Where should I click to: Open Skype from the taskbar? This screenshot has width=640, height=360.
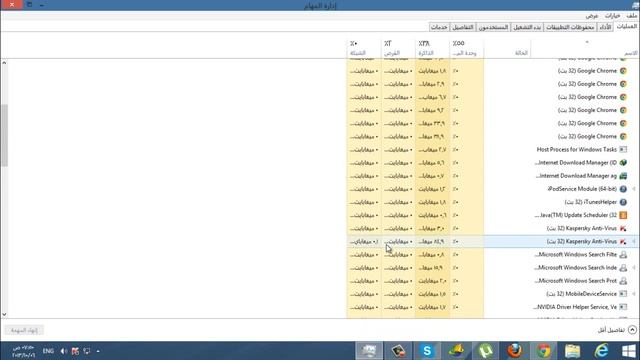tap(427, 351)
